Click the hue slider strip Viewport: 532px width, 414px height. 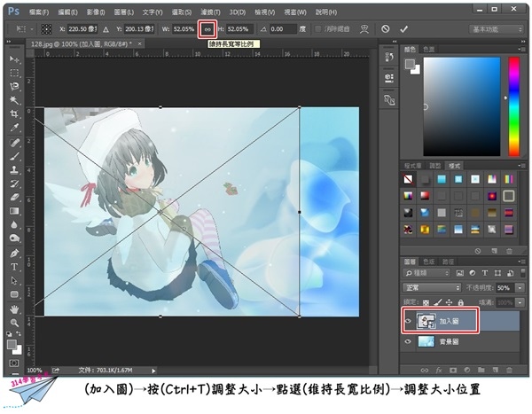[x=513, y=106]
